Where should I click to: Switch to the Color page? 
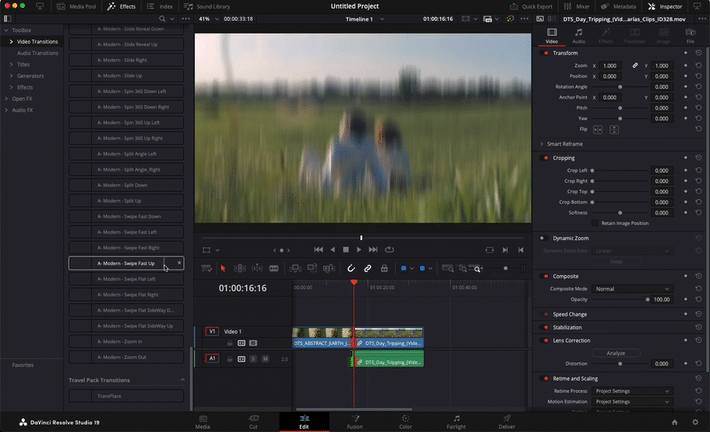pyautogui.click(x=405, y=422)
